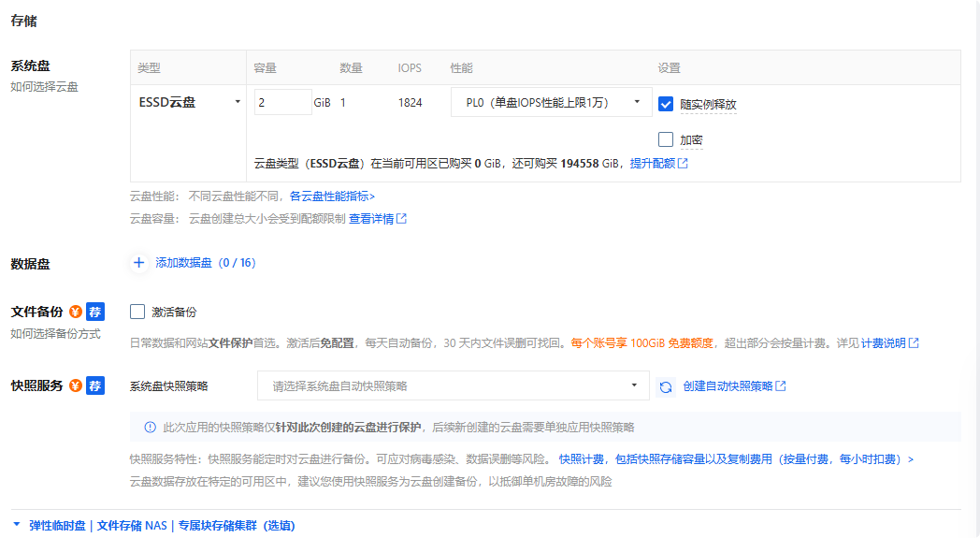Click external link icon after 提升配额
The image size is (980, 538).
click(684, 164)
